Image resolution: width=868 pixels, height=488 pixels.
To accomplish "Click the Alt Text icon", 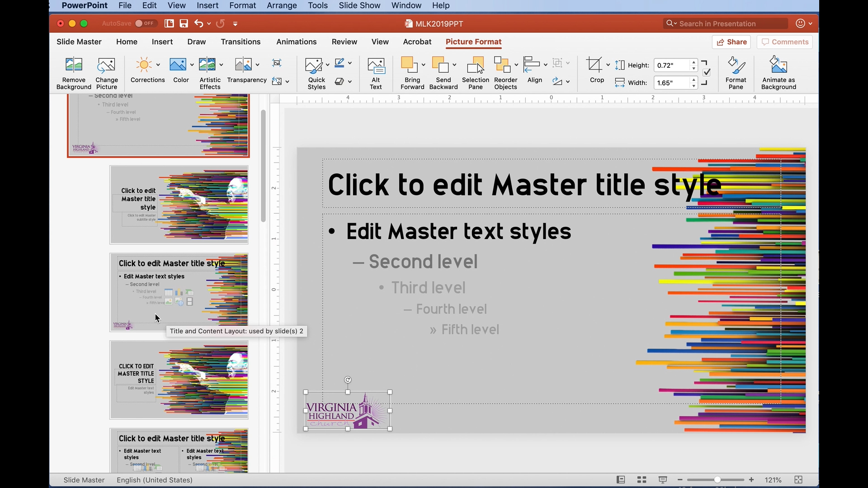I will [x=376, y=71].
